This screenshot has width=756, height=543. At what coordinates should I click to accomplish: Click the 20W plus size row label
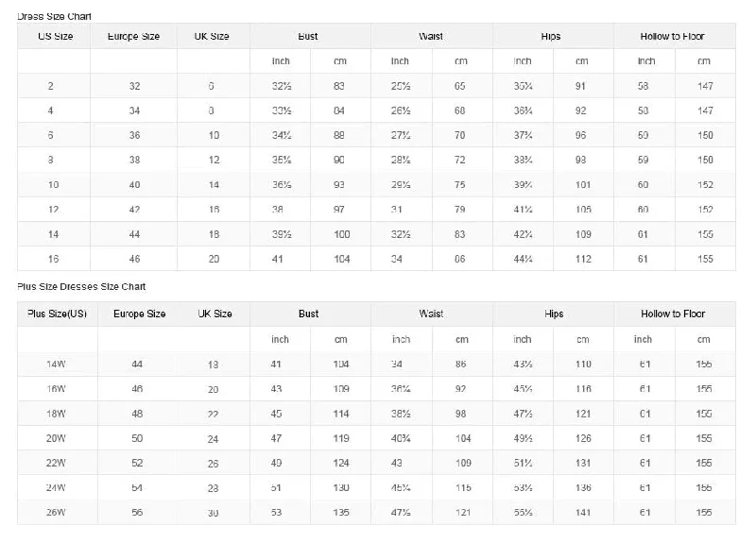click(x=56, y=438)
